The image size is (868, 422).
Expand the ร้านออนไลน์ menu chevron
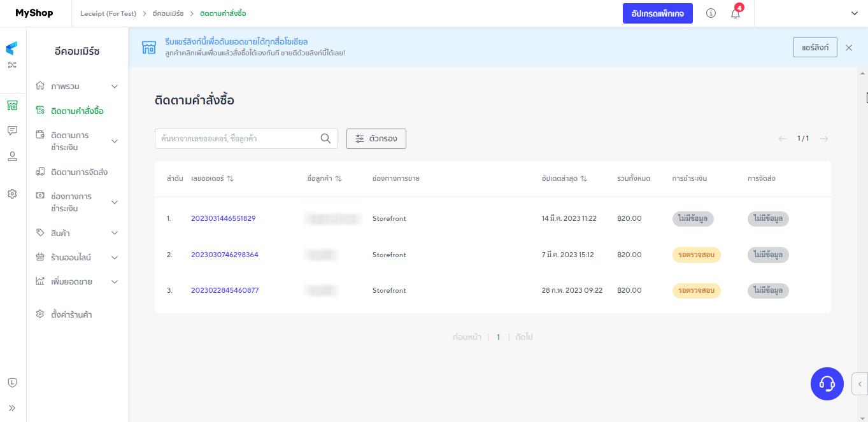pos(115,257)
